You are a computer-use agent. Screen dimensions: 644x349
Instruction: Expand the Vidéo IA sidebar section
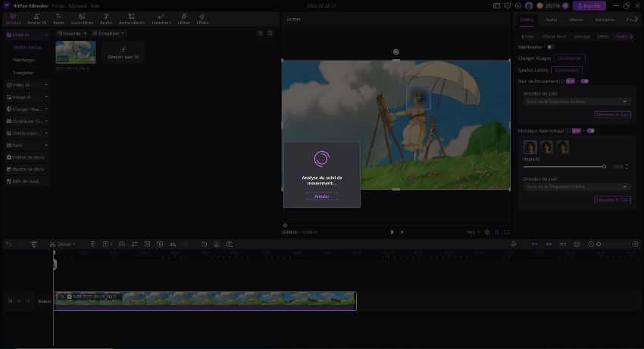[x=27, y=85]
